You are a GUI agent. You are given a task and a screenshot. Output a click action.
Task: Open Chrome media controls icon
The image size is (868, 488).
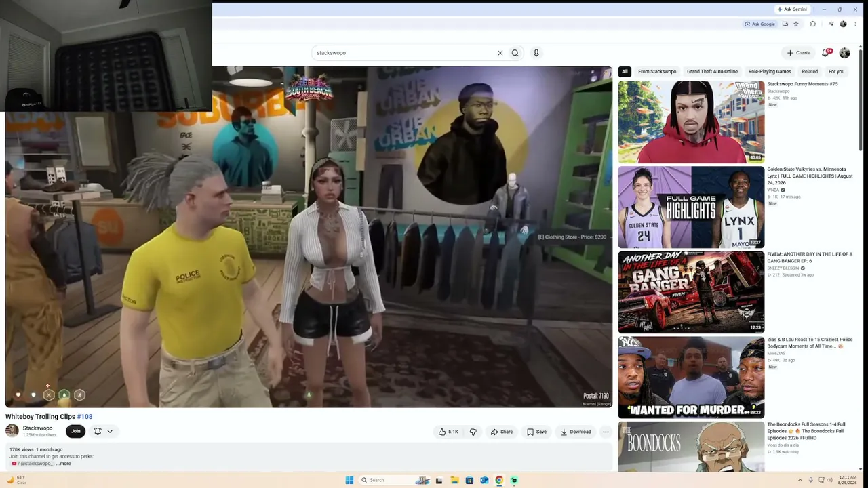tap(831, 24)
